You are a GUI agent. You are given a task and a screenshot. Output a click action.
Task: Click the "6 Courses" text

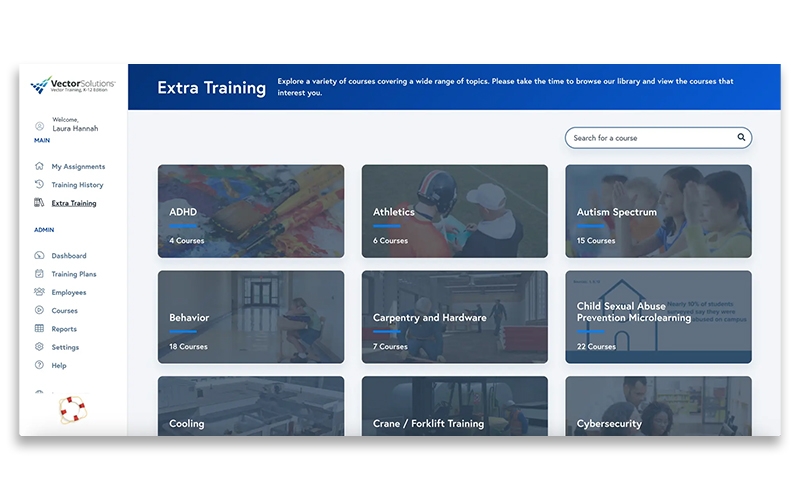tap(390, 240)
